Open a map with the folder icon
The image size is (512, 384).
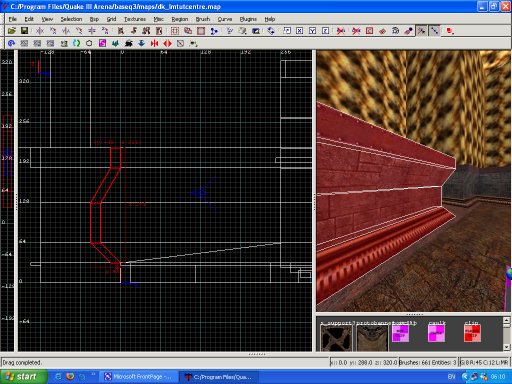(11, 31)
